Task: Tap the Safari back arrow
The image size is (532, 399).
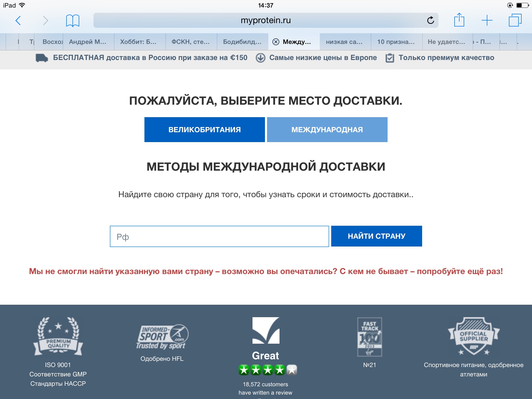Action: click(x=18, y=21)
